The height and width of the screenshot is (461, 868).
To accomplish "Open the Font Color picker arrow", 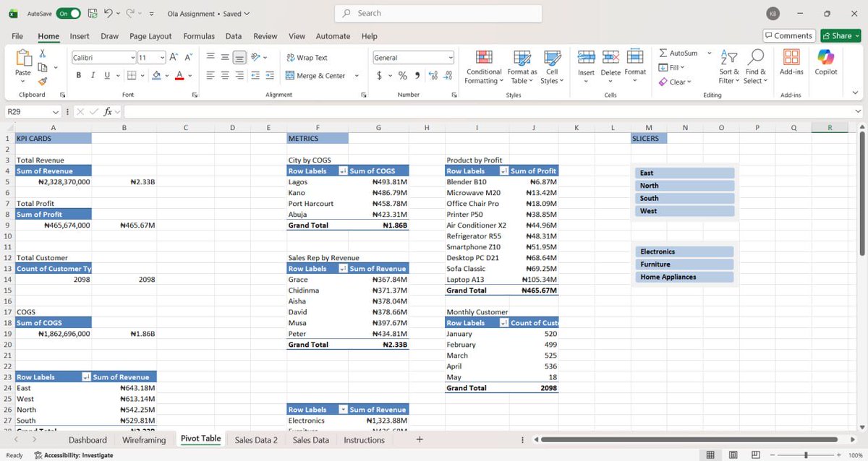I will point(190,76).
